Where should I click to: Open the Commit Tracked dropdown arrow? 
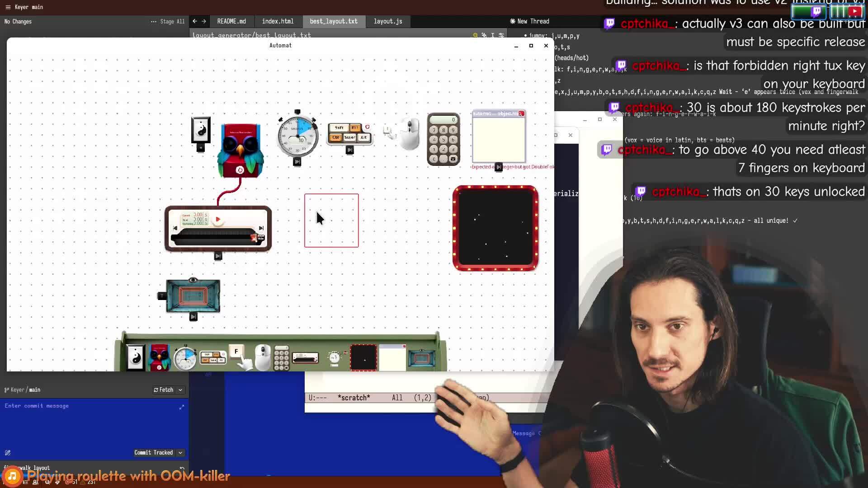pyautogui.click(x=180, y=453)
